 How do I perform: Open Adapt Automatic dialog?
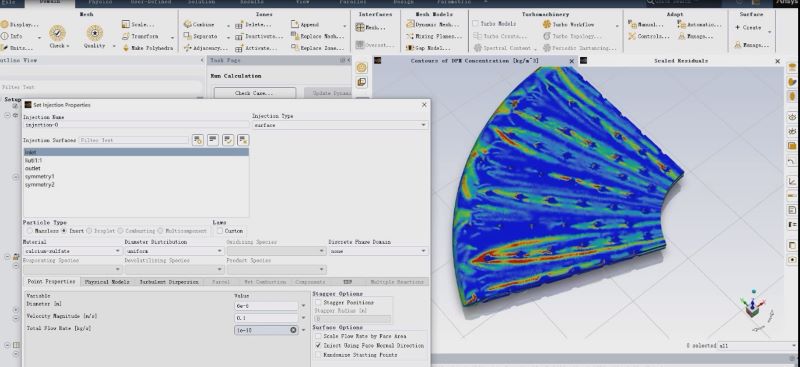700,24
